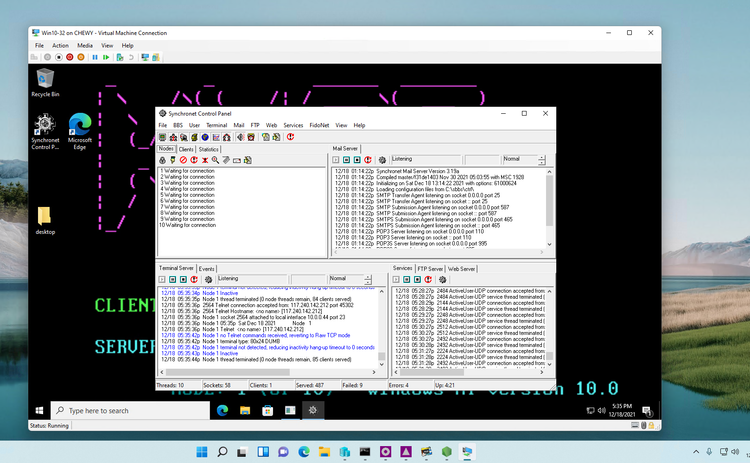Open the BBS menu in Synchronet Control Panel
750x463 pixels.
[178, 125]
